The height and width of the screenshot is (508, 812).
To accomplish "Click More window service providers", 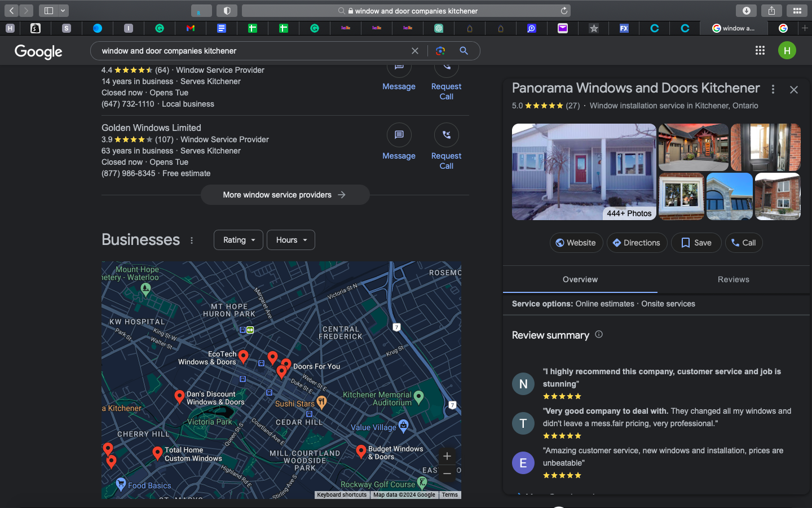I will [x=285, y=195].
